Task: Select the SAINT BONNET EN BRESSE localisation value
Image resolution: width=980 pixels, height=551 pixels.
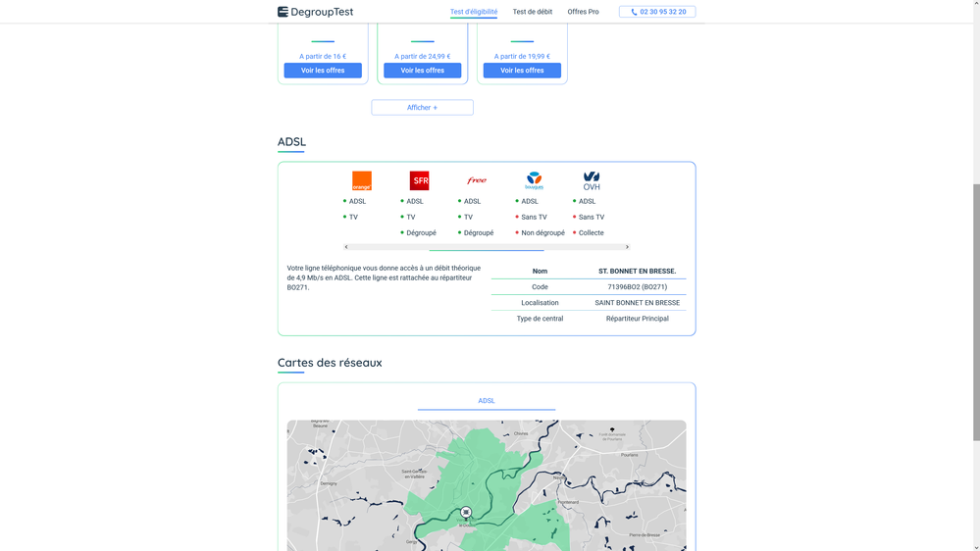Action: click(x=637, y=303)
